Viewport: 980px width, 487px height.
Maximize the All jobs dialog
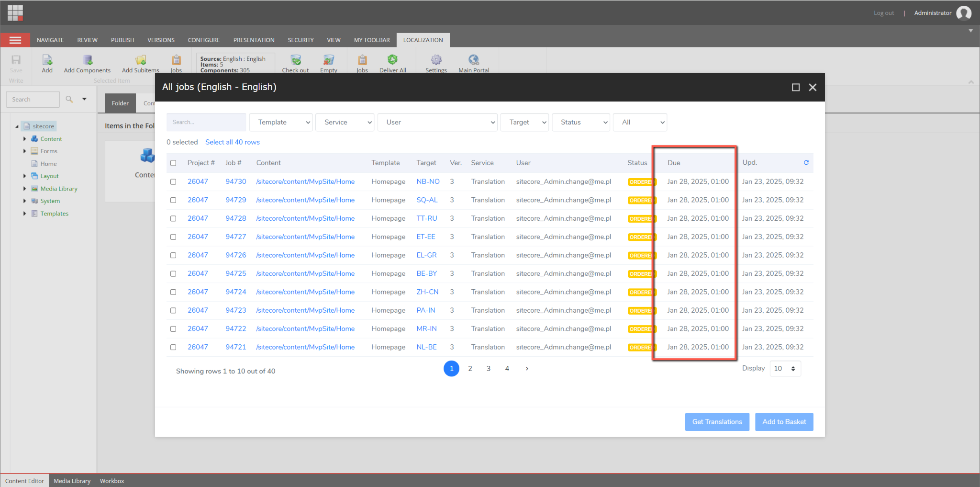(x=796, y=87)
